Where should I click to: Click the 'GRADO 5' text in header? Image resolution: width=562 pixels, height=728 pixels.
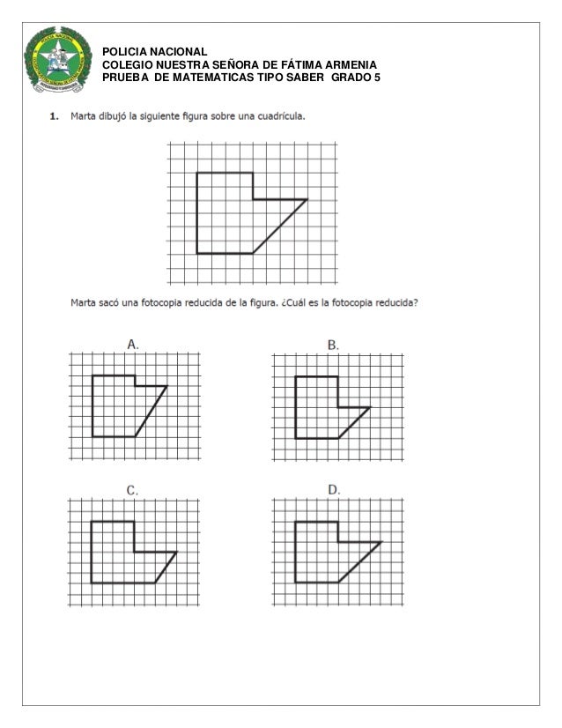click(356, 77)
